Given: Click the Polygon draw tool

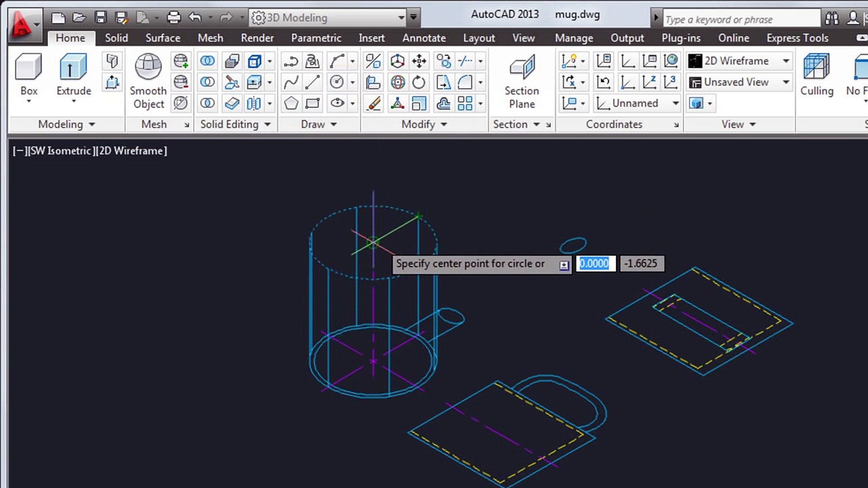Looking at the screenshot, I should (x=291, y=103).
